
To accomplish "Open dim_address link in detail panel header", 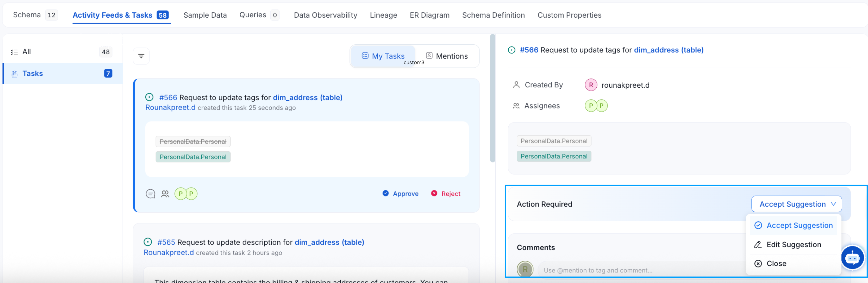I will (669, 50).
